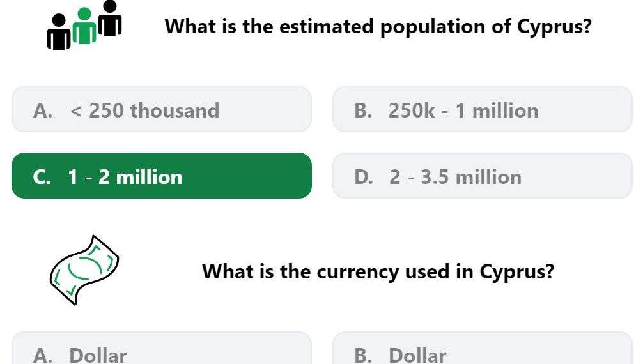Select answer A, under 250 thousand
This screenshot has height=364, width=643.
(x=162, y=110)
